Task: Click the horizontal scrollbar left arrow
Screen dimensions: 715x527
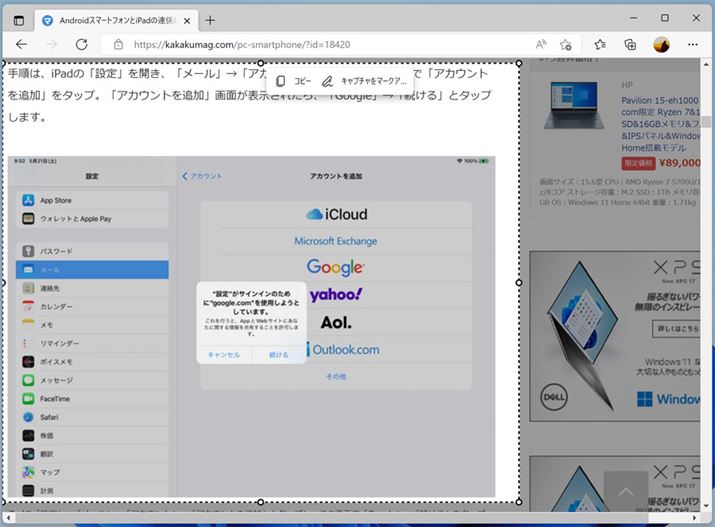Action: coord(8,518)
